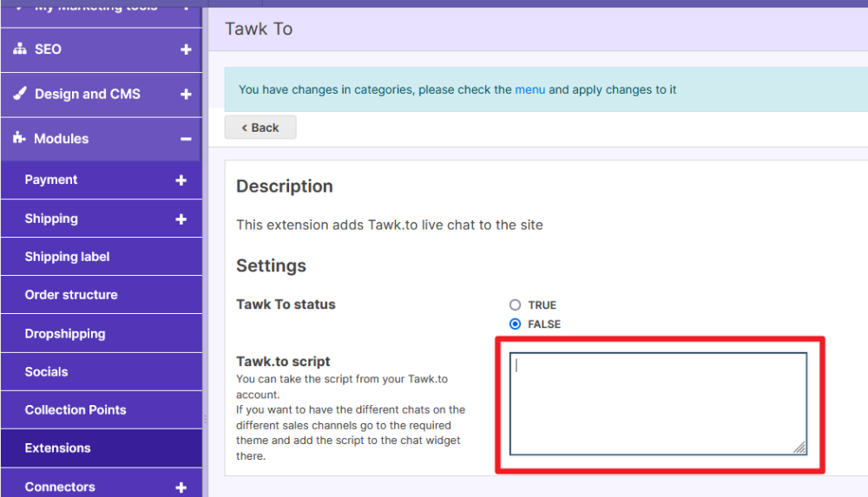Image resolution: width=868 pixels, height=497 pixels.
Task: Open Payment in Modules
Action: (x=102, y=180)
